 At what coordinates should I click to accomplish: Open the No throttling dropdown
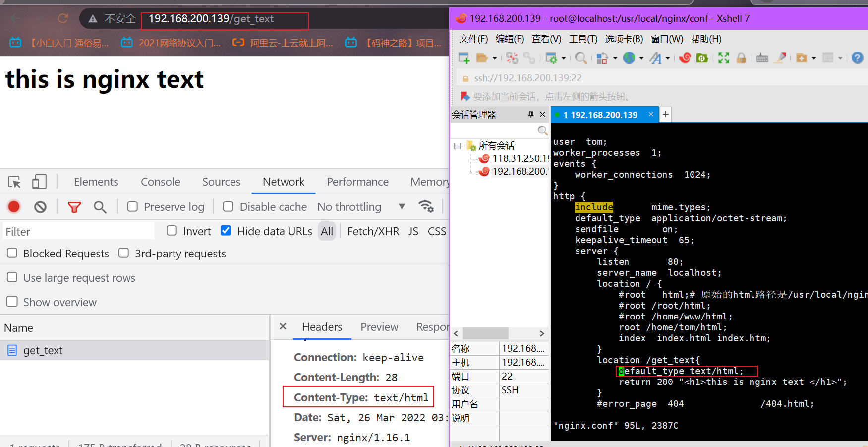click(x=361, y=207)
